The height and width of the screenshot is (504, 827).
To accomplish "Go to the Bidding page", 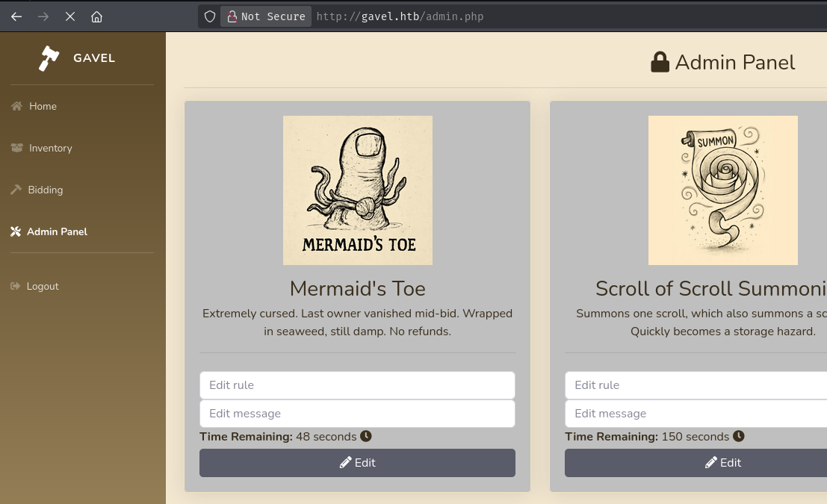I will 45,190.
